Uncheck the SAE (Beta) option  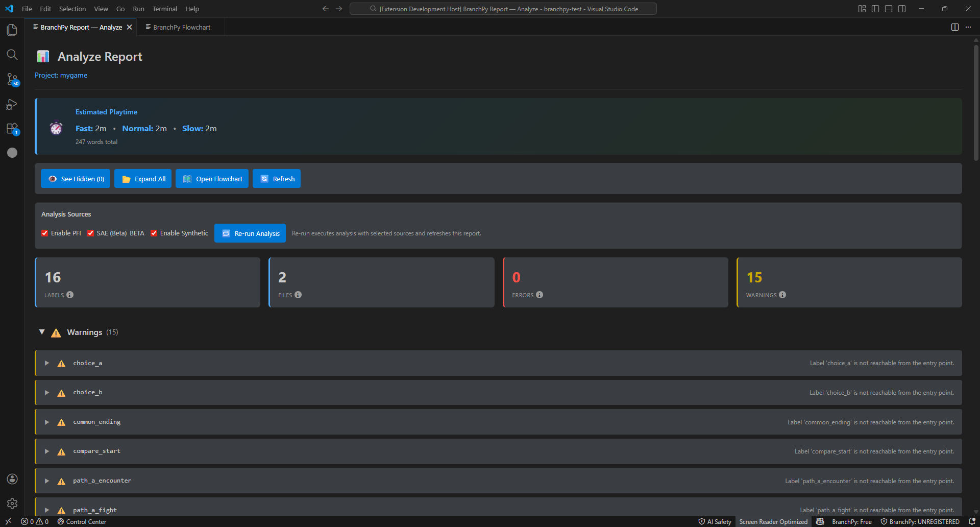pos(91,233)
